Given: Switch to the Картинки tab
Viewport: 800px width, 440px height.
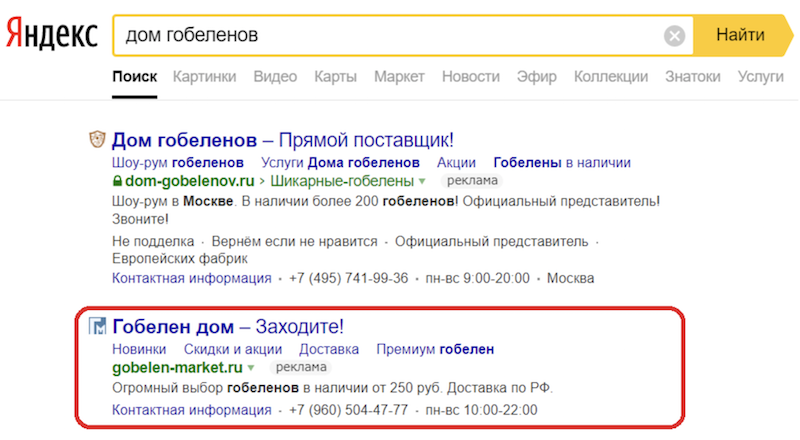Looking at the screenshot, I should coord(204,77).
